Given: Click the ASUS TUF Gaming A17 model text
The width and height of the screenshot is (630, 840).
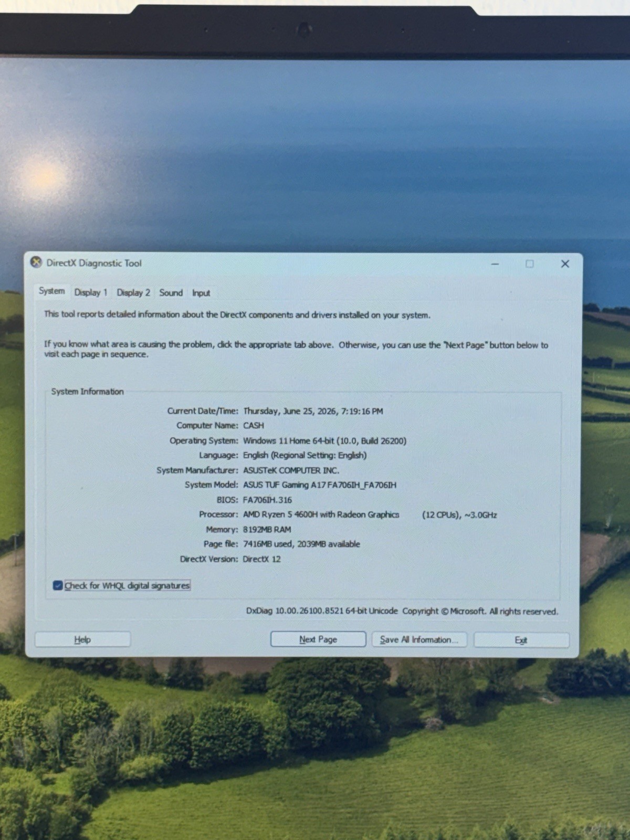Looking at the screenshot, I should pos(320,485).
